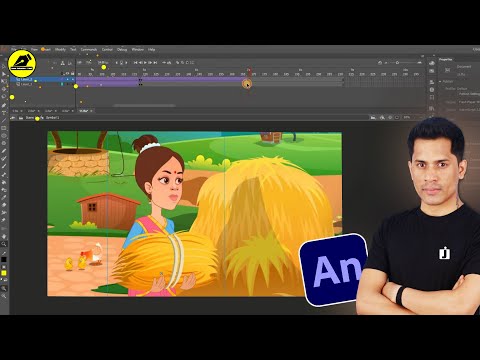This screenshot has width=480, height=360.
Task: Select the Lasso tool
Action: point(4,97)
